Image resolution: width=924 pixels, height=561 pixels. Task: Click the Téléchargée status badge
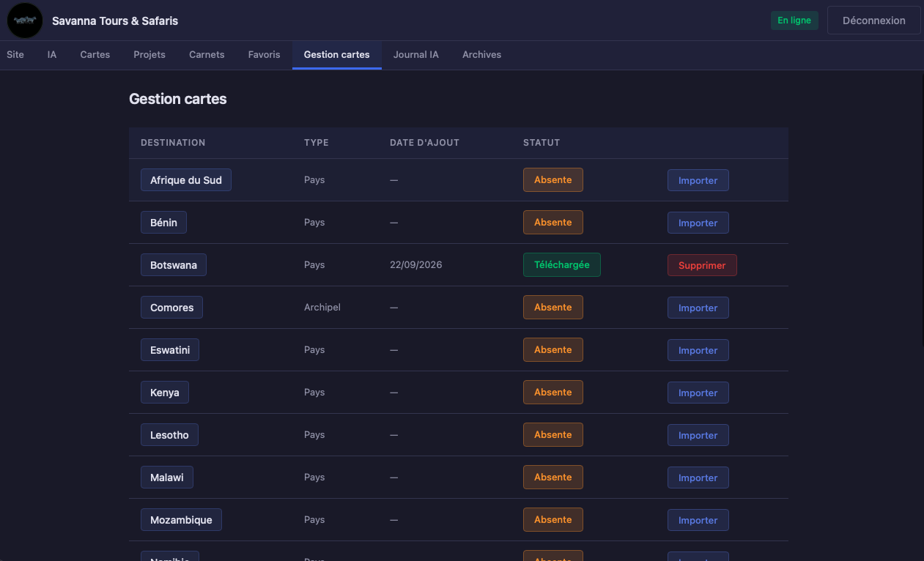tap(562, 265)
